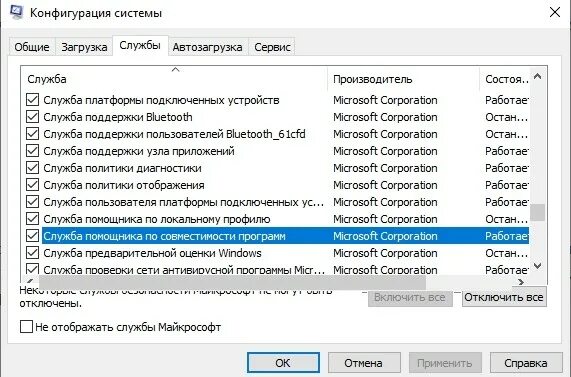
Task: Sort by the Служба column header
Action: [175, 79]
